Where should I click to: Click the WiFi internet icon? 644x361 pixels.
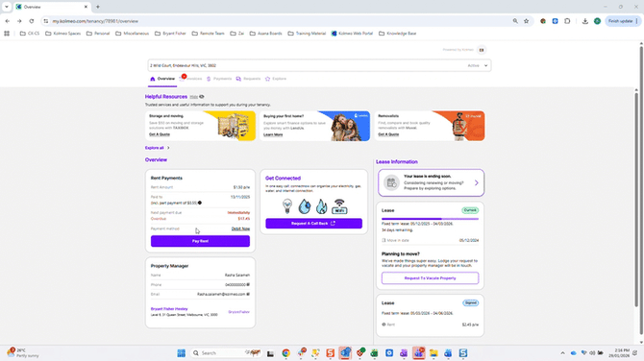(339, 206)
